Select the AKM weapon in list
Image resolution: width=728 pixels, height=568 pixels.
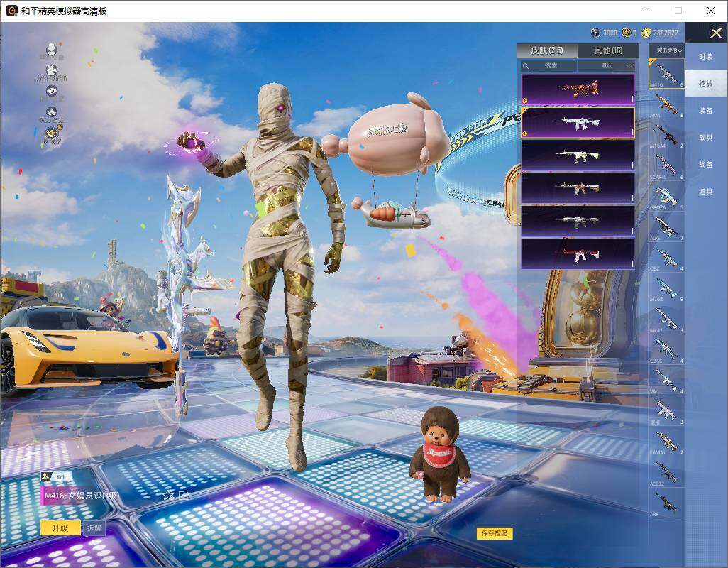(x=666, y=105)
